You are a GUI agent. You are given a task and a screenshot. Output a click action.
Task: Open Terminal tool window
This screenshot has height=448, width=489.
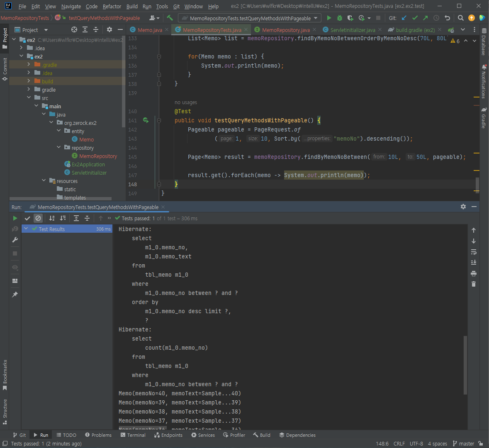[x=133, y=435]
